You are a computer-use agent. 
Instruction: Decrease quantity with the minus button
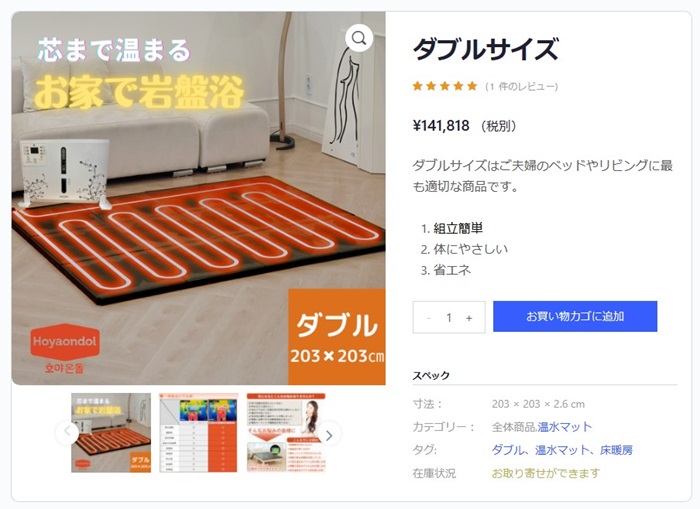click(x=429, y=318)
